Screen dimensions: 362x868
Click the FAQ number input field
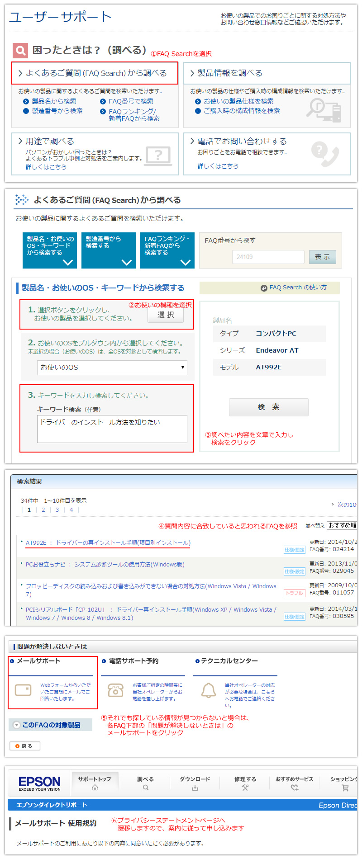point(268,257)
